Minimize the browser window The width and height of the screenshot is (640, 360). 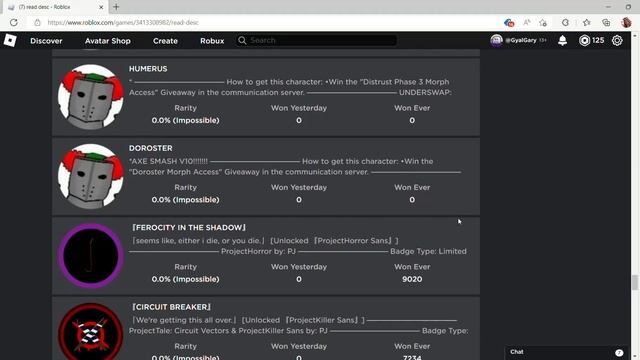608,7
